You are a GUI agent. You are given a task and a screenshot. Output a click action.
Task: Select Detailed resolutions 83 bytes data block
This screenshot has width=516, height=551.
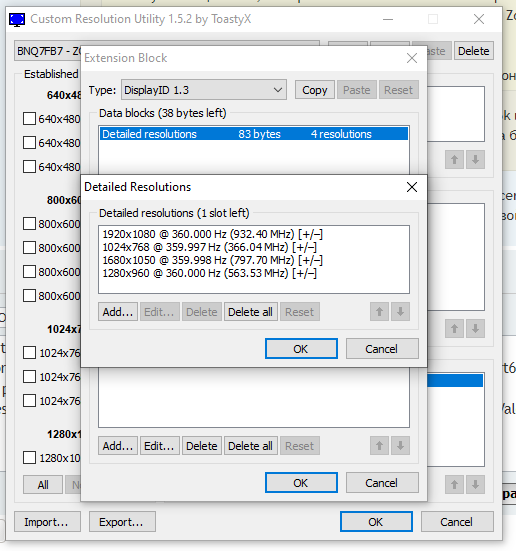[254, 134]
